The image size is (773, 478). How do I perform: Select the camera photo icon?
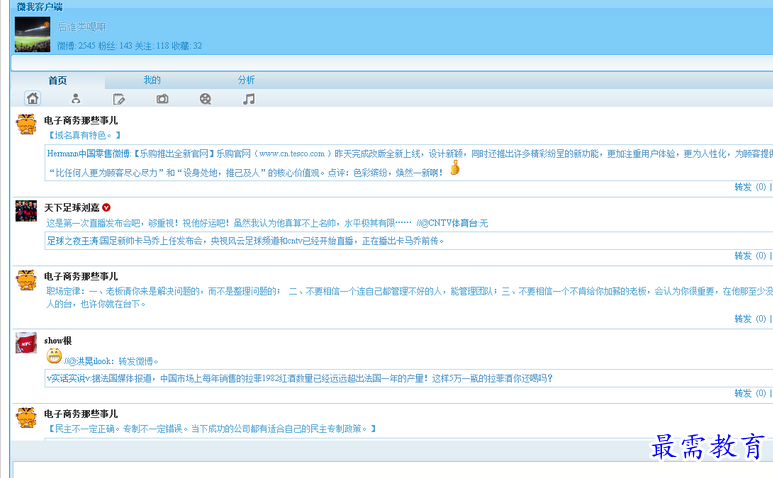click(x=162, y=99)
